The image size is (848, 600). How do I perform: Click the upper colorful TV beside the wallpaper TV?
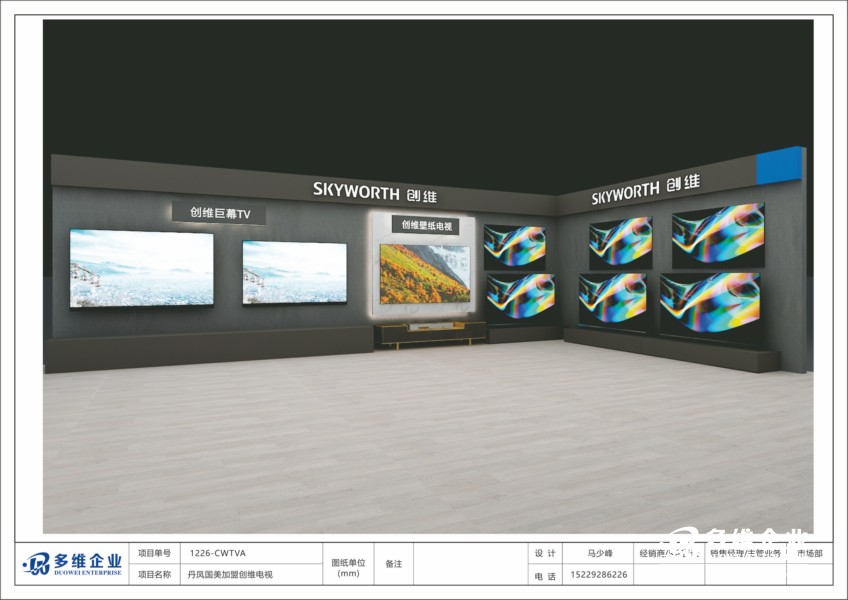pos(515,246)
